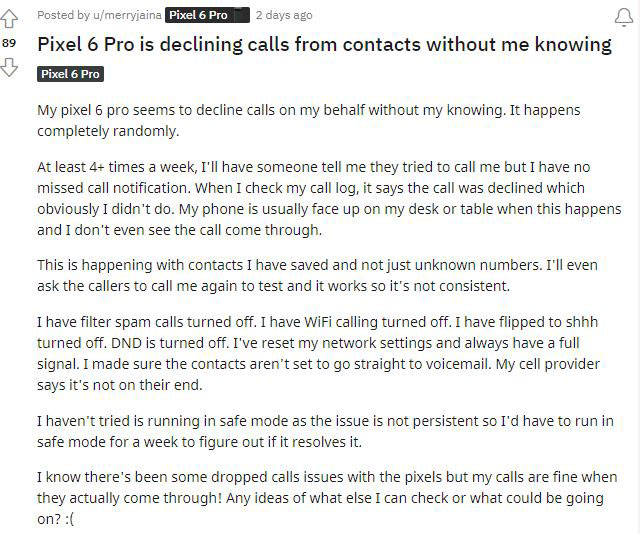
Task: Click the 'Posted by' label text
Action: tap(63, 15)
